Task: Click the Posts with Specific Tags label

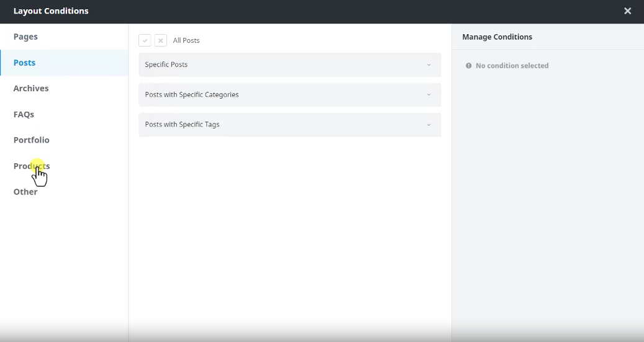Action: [x=182, y=125]
